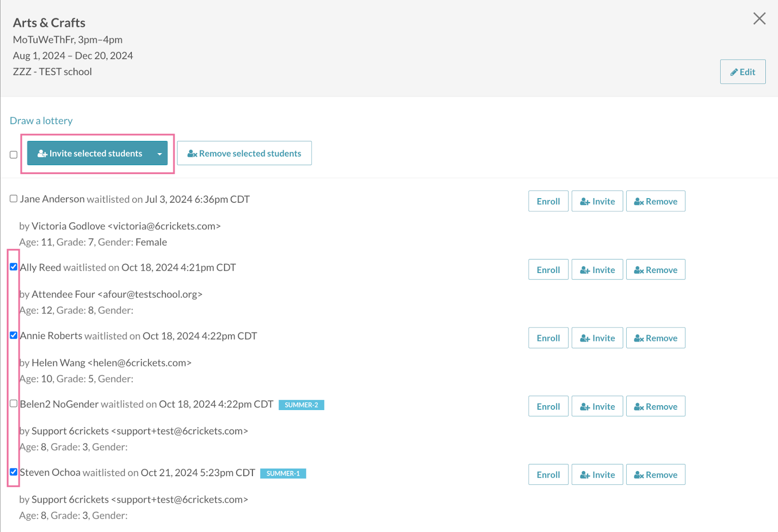Click the Arts & Crafts title
The width and height of the screenshot is (778, 532).
click(49, 23)
